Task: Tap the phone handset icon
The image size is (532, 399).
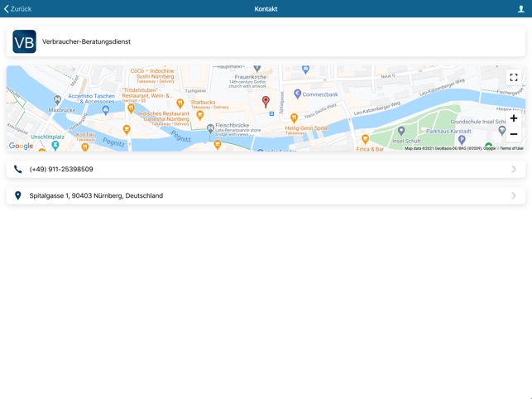Action: [18, 169]
